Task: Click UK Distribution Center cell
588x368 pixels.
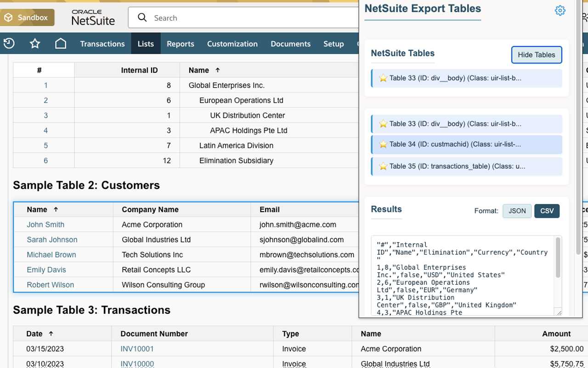Action: 248,115
